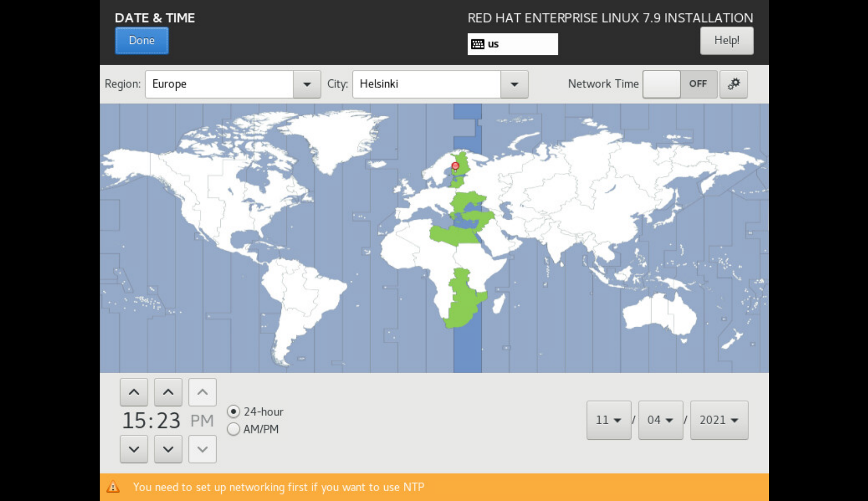Click the red Helsinki location pin on map

click(x=455, y=166)
